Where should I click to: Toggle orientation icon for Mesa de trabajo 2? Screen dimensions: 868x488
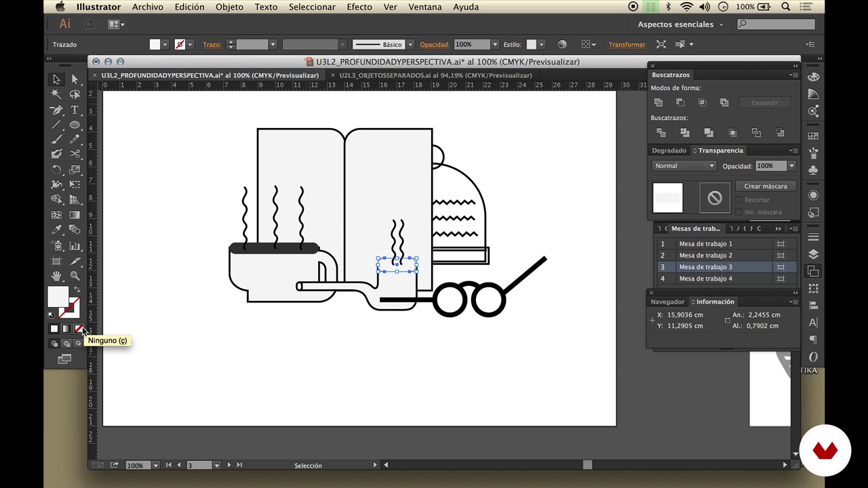click(781, 256)
